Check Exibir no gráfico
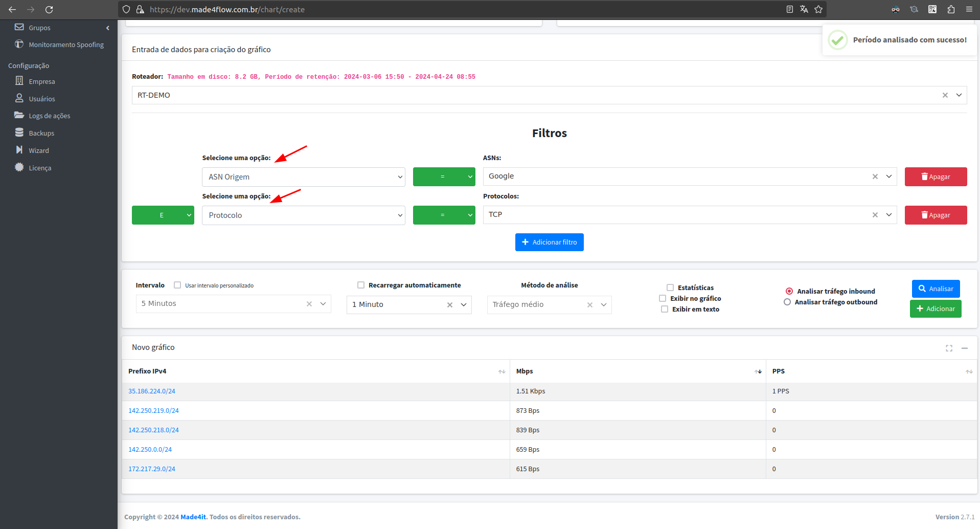The image size is (980, 529). pyautogui.click(x=663, y=298)
